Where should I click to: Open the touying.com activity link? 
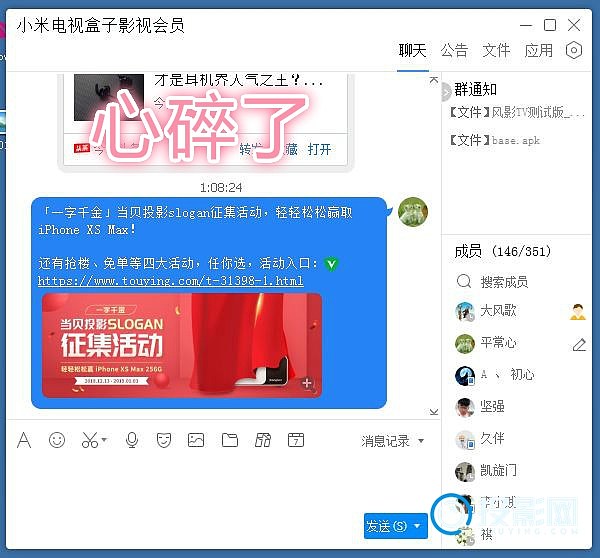tap(171, 281)
